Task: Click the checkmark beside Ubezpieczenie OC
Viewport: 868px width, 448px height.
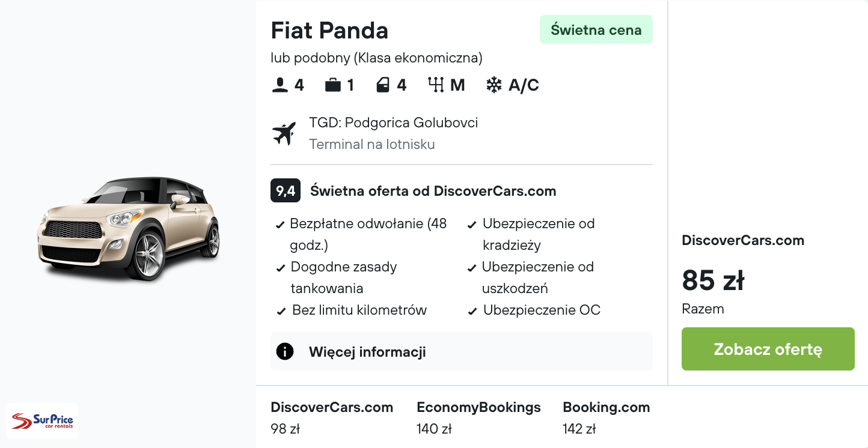Action: point(472,310)
